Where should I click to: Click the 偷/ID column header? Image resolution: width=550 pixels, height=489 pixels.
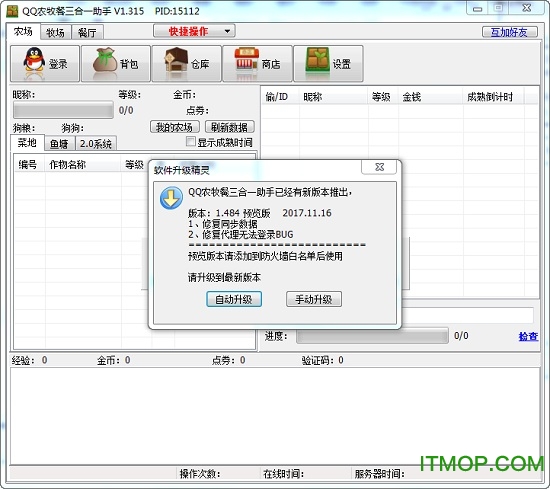click(281, 96)
